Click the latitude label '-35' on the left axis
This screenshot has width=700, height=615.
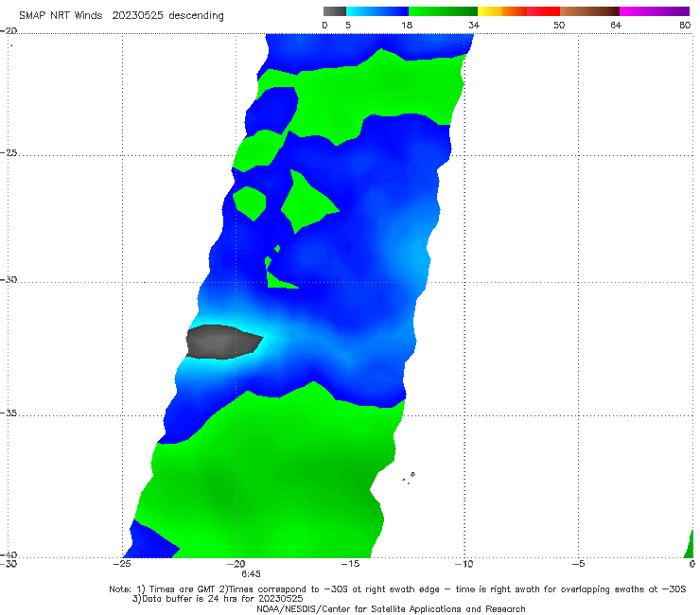pos(9,413)
